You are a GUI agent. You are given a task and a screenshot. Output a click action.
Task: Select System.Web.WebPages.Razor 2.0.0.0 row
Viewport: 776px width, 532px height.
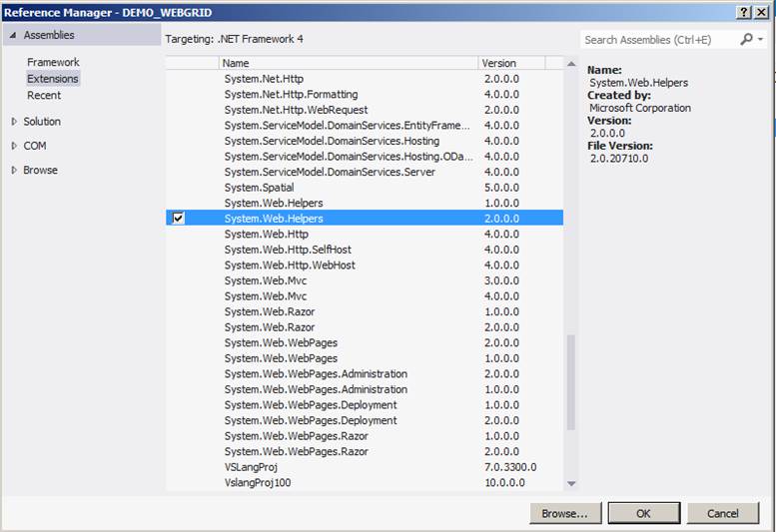[x=365, y=451]
